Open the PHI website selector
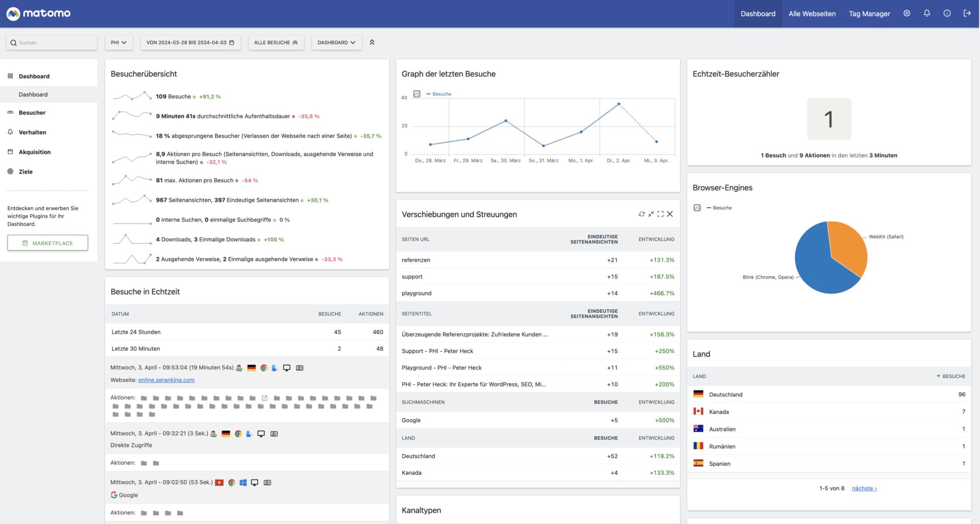The width and height of the screenshot is (980, 524). point(118,42)
